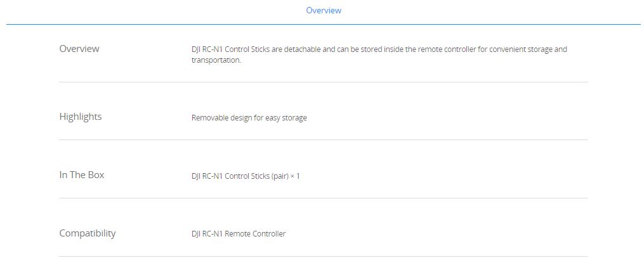The width and height of the screenshot is (644, 265).
Task: Click the blue line under Overview tab
Action: coord(323,24)
